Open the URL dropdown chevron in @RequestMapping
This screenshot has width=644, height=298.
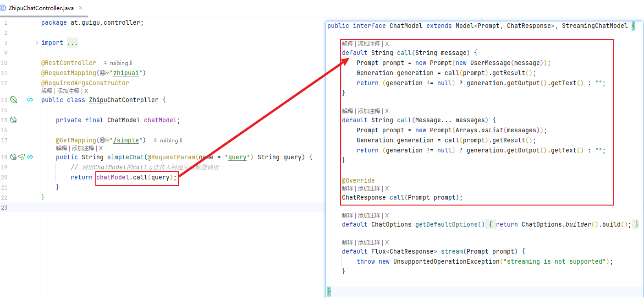[108, 73]
